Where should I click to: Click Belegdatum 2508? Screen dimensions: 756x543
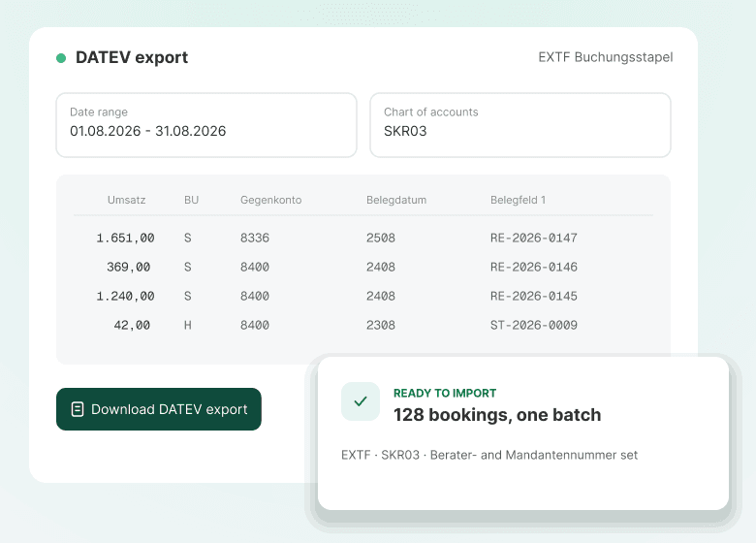click(380, 238)
